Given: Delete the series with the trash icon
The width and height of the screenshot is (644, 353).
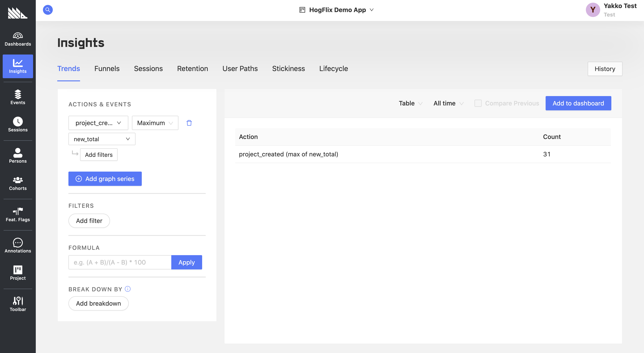Looking at the screenshot, I should (189, 123).
